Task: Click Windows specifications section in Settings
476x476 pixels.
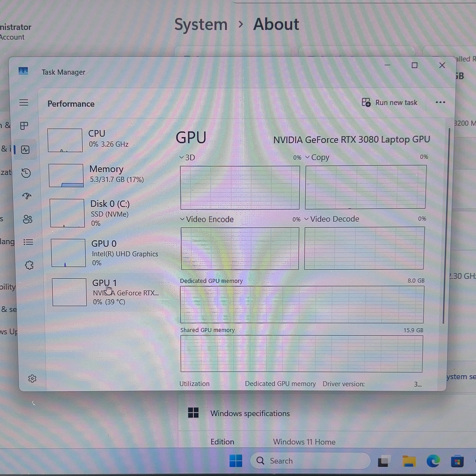Action: tap(250, 413)
